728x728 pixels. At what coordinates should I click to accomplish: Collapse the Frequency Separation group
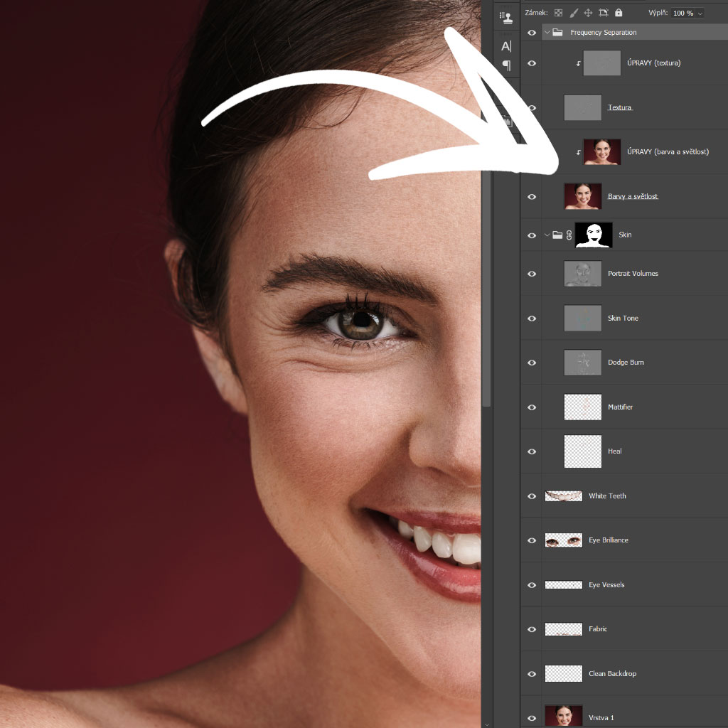click(547, 33)
